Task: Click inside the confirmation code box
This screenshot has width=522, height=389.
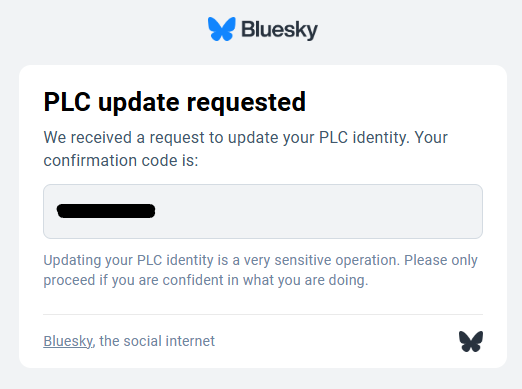Action: tap(263, 211)
